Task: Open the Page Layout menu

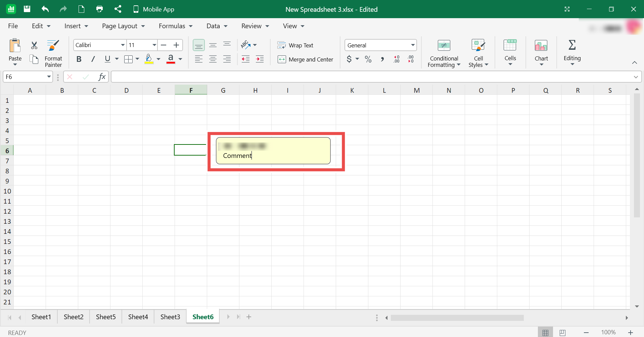Action: tap(123, 26)
